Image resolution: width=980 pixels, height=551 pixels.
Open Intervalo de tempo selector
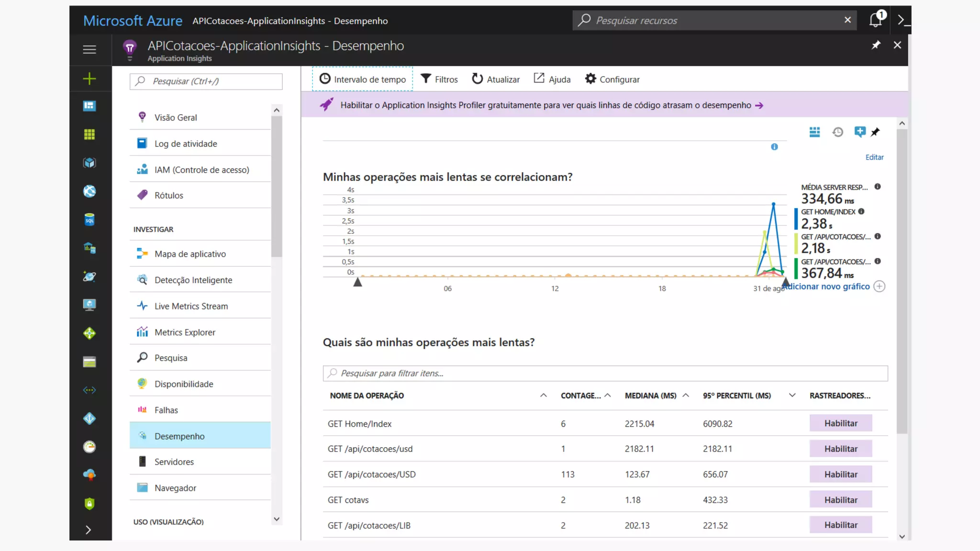pyautogui.click(x=362, y=79)
